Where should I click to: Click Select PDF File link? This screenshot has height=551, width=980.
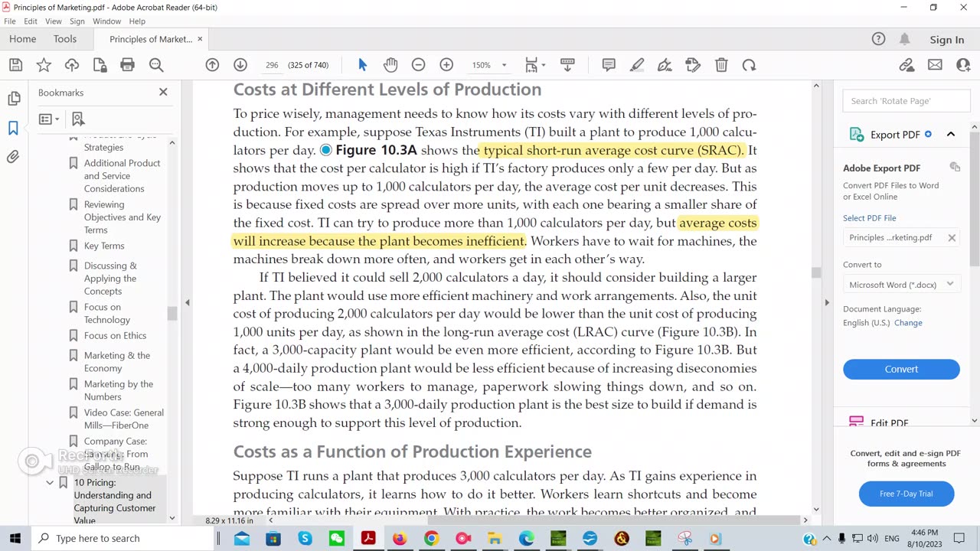pyautogui.click(x=869, y=218)
